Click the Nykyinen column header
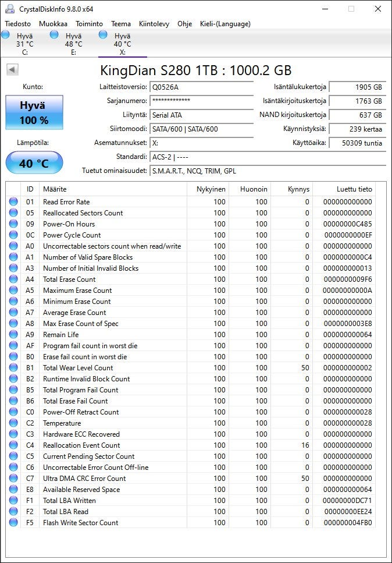The height and width of the screenshot is (563, 392). point(208,189)
